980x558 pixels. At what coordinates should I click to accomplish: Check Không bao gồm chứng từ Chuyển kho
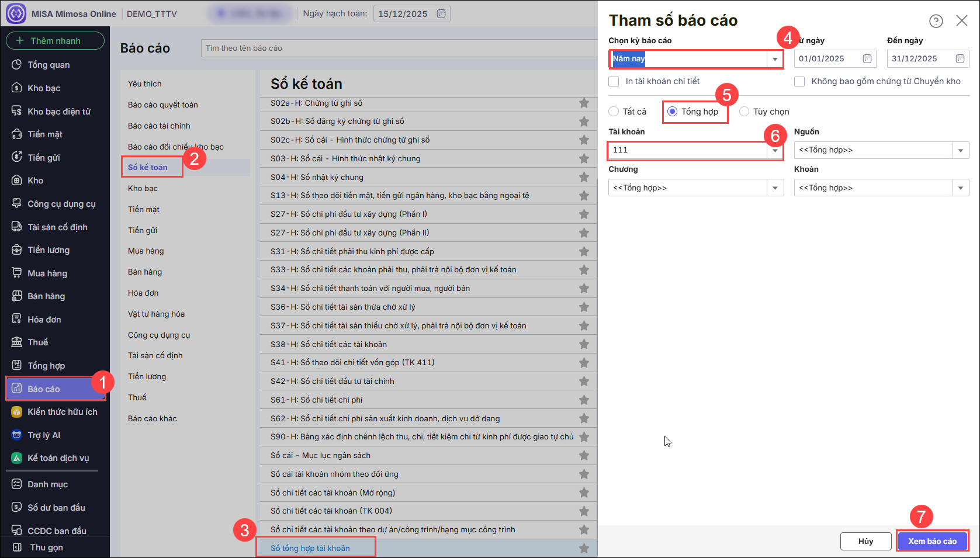pos(799,82)
